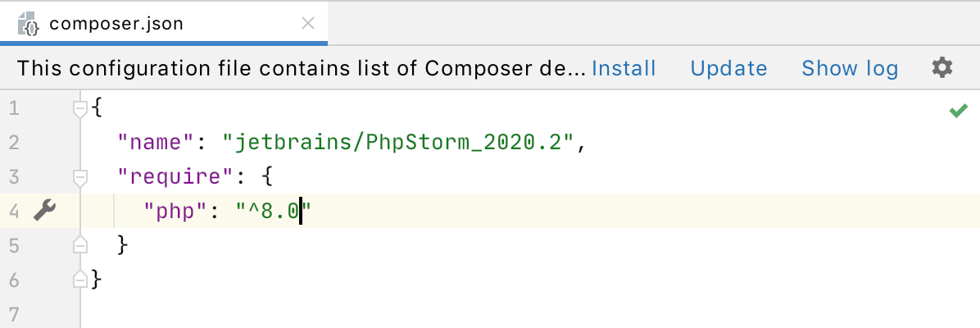
Task: Click the "require" key on line 3
Action: [x=177, y=177]
